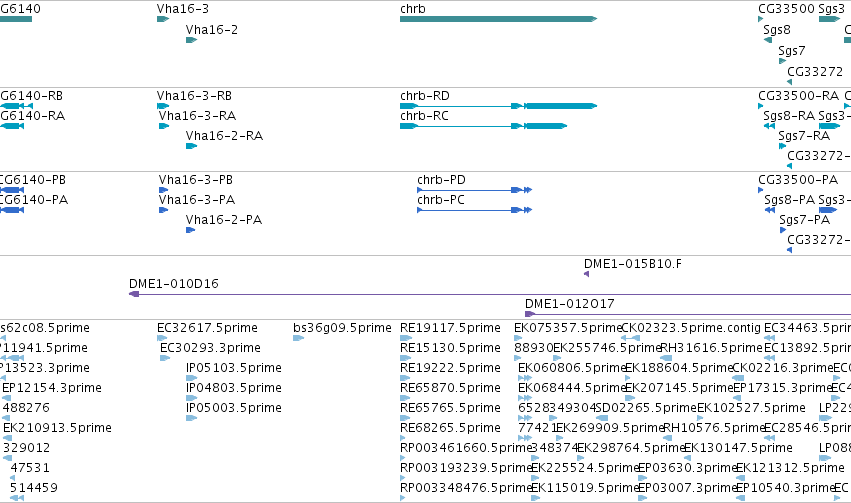Click the EK121312.5prime EST label
The image size is (851, 503).
(790, 469)
